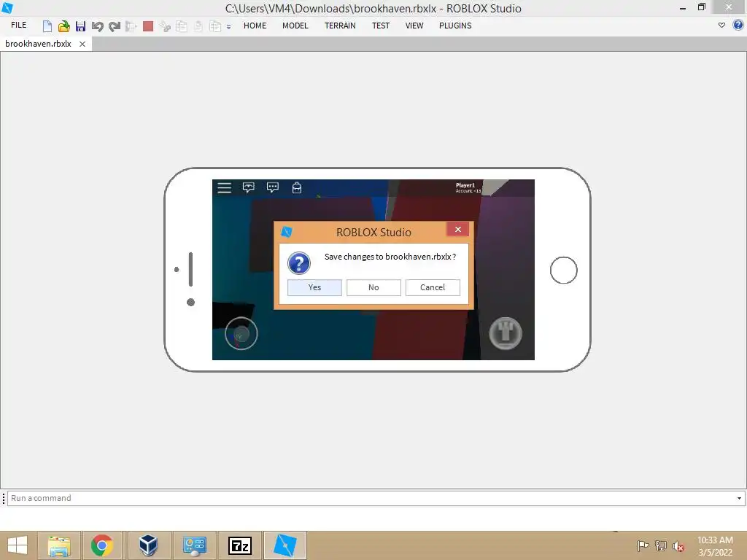The width and height of the screenshot is (747, 560).
Task: Open the in-game hamburger menu
Action: [225, 187]
